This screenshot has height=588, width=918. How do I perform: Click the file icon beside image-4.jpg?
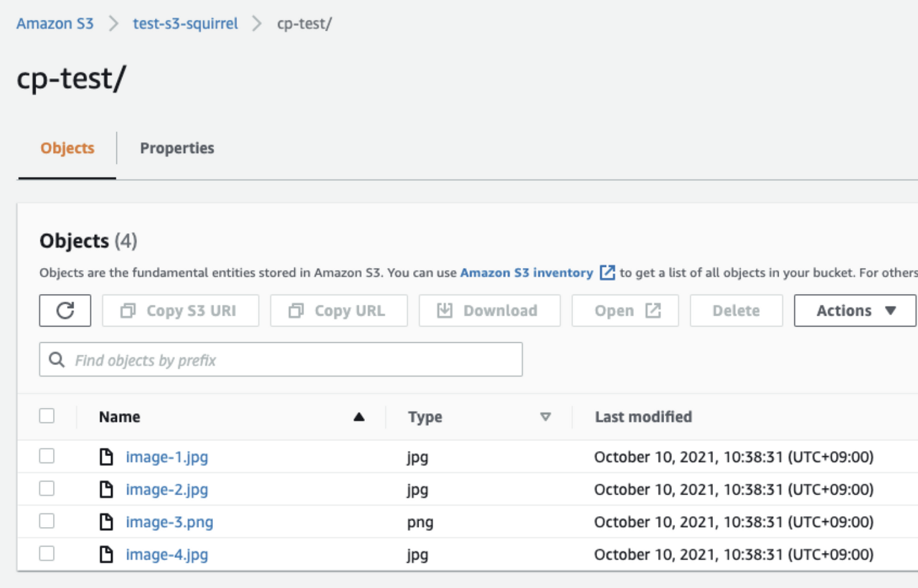(106, 554)
